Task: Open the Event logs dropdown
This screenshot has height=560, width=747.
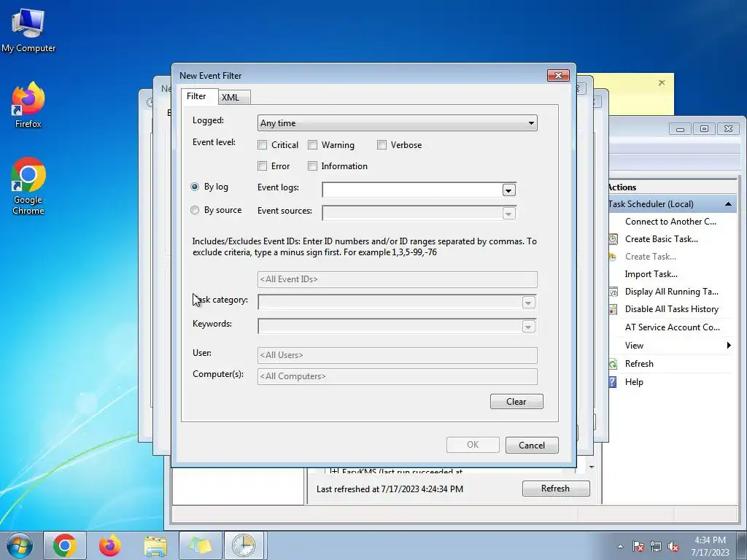Action: pyautogui.click(x=508, y=190)
